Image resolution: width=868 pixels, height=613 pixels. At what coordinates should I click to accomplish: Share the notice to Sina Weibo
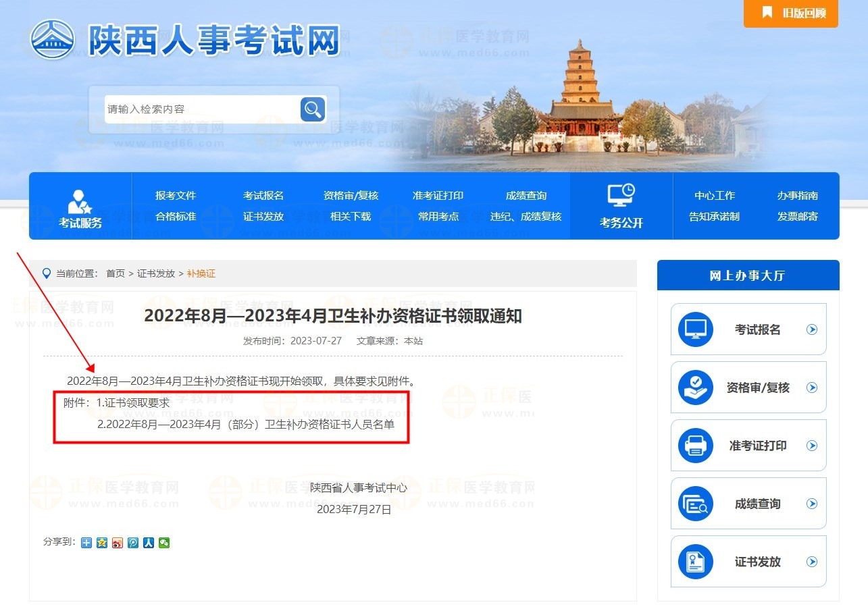tap(118, 542)
